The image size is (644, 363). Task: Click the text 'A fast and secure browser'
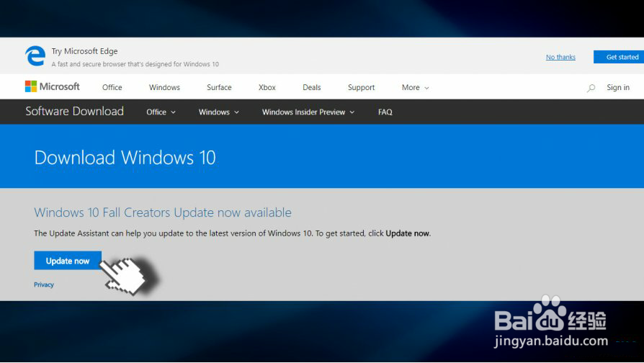135,64
